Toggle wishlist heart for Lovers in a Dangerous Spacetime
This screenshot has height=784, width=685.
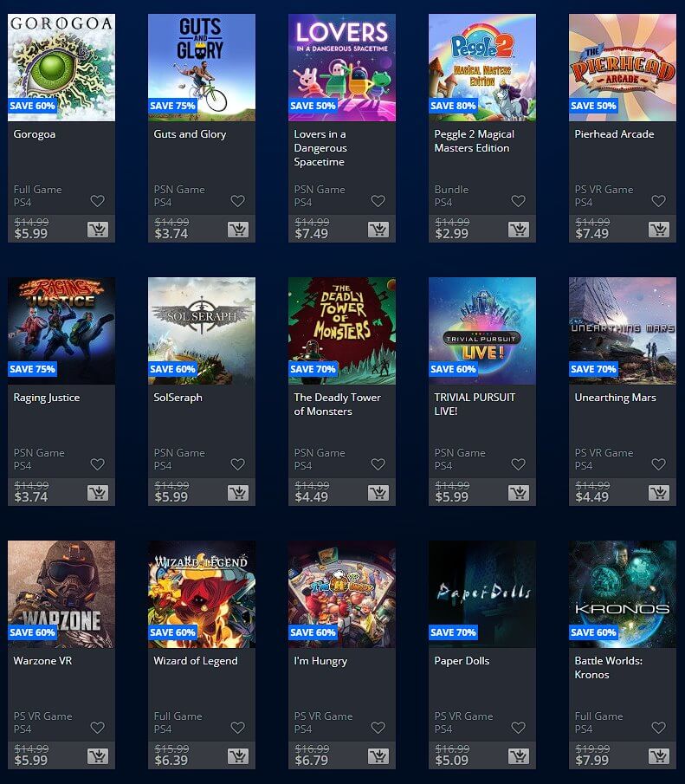click(x=378, y=201)
